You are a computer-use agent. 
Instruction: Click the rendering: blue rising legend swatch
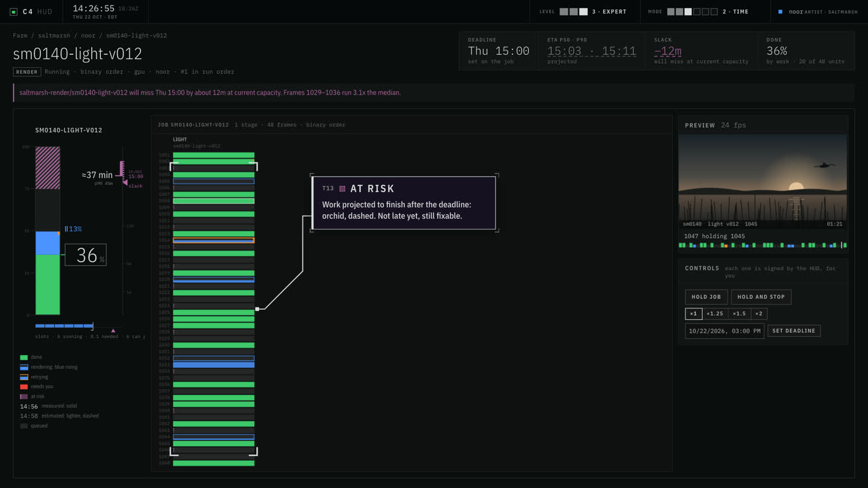point(24,367)
